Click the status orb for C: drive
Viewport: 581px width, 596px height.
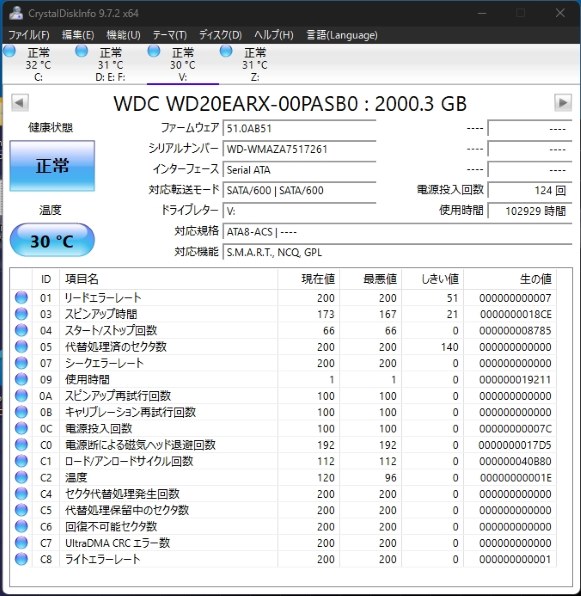(x=9, y=51)
